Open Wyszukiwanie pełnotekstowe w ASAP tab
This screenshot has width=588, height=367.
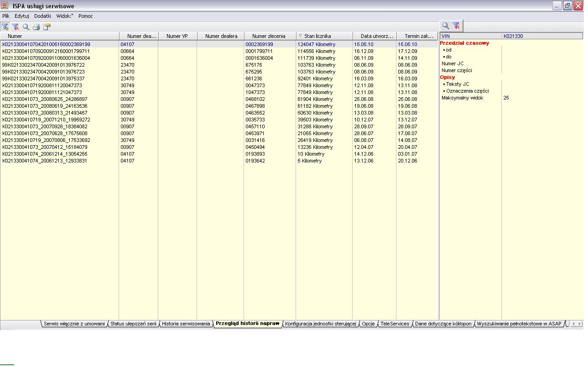point(519,324)
